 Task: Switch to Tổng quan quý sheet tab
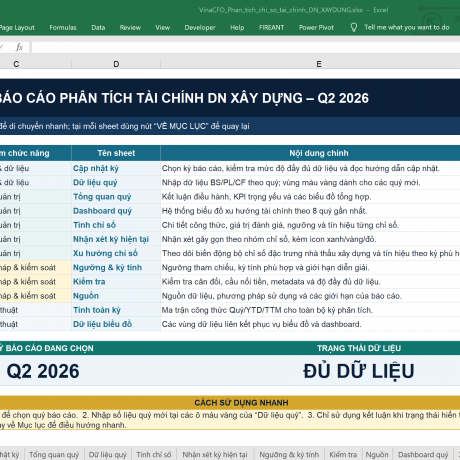pyautogui.click(x=54, y=455)
